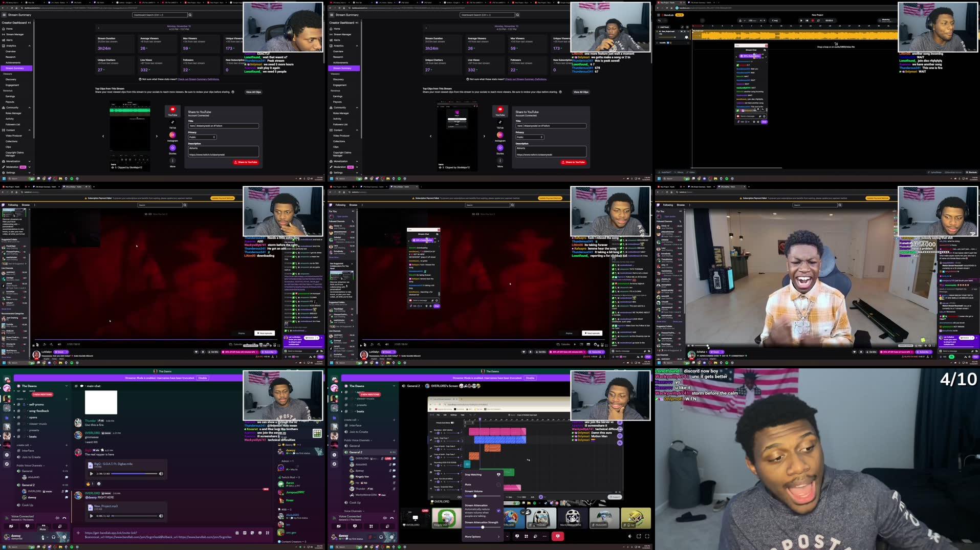Toggle the headphone deafen control in Discord
980x550 pixels.
tap(53, 537)
